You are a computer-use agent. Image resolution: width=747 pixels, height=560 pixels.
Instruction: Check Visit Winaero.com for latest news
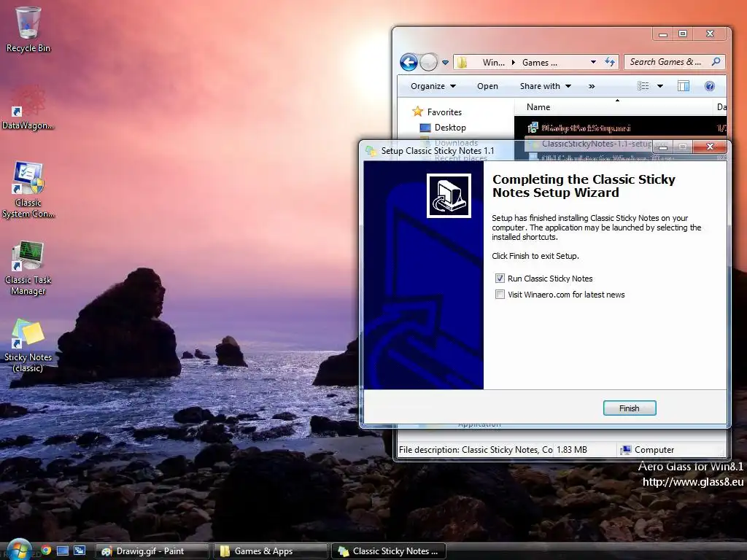[500, 295]
